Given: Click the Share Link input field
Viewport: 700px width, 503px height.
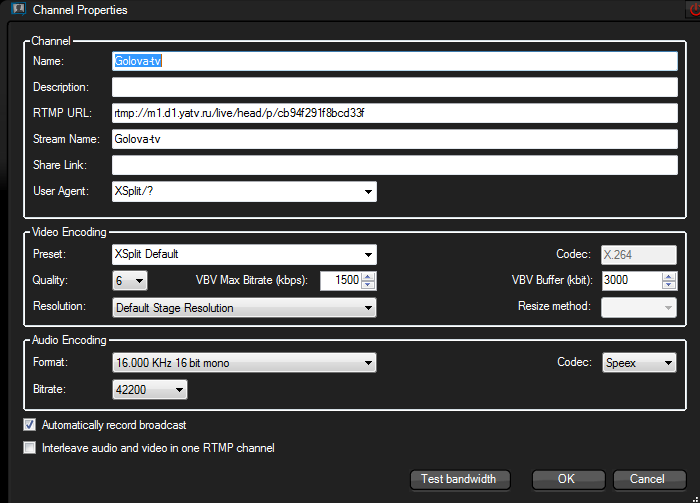Looking at the screenshot, I should 395,165.
